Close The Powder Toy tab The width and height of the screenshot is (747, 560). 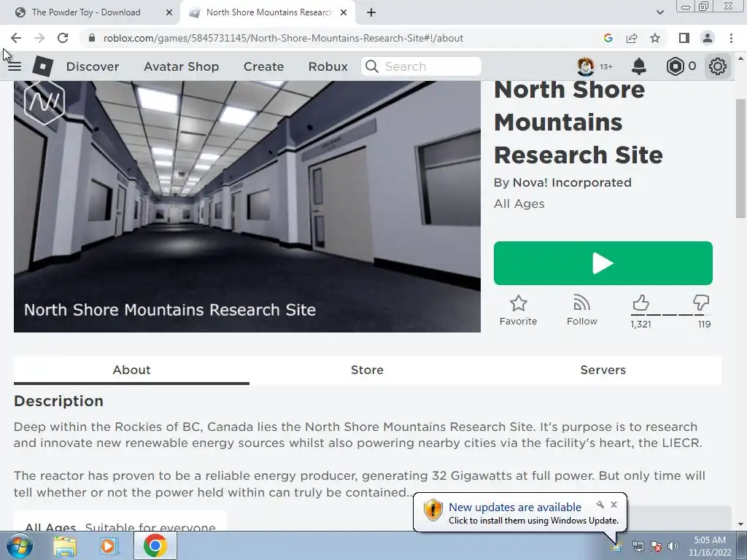pyautogui.click(x=169, y=12)
